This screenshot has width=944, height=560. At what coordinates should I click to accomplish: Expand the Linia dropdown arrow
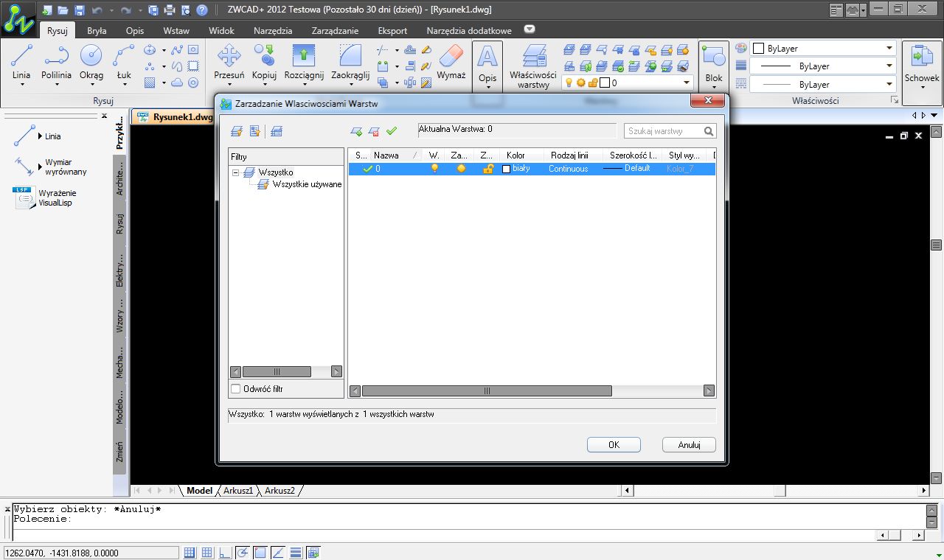tap(21, 85)
